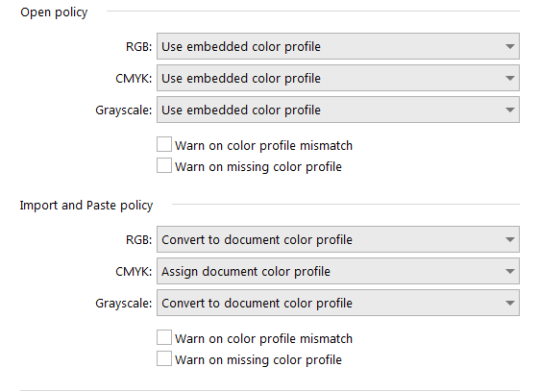Expand Import and Paste Grayscale dropdown
540x392 pixels.
pyautogui.click(x=338, y=303)
